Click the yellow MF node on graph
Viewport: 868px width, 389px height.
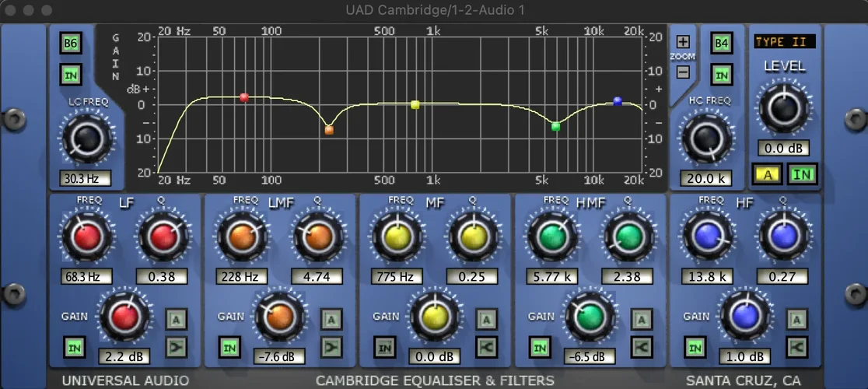tap(415, 104)
